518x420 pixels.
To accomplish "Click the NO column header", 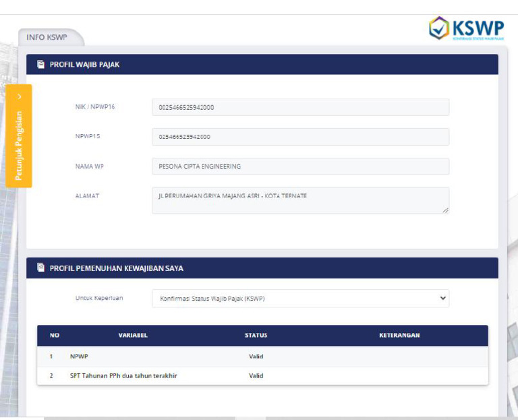I will point(55,336).
